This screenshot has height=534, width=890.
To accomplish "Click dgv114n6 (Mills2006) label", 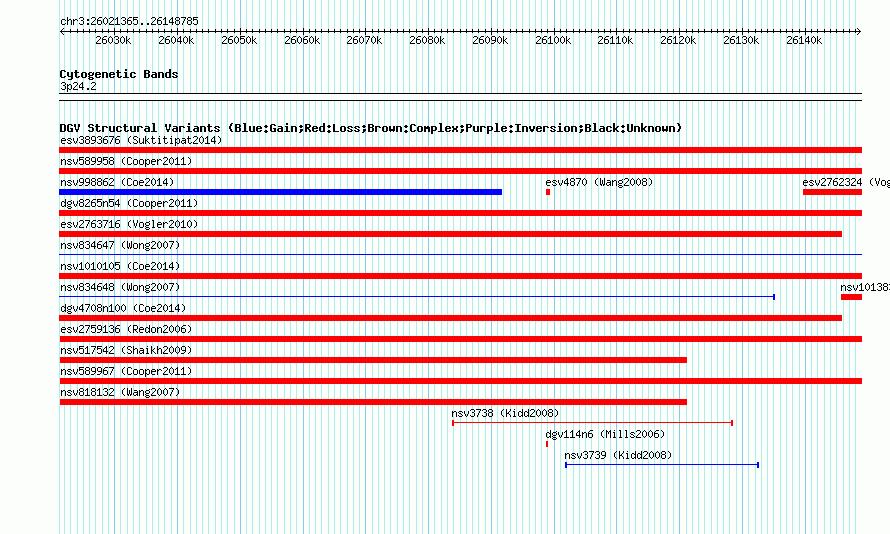I will pyautogui.click(x=605, y=434).
